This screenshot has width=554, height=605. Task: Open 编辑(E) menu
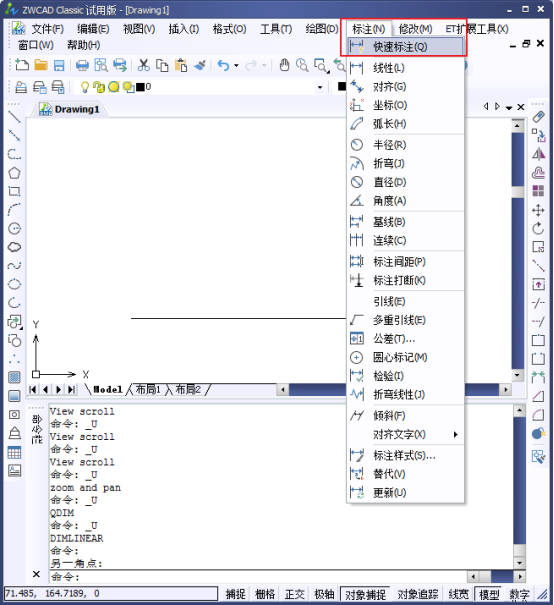93,29
